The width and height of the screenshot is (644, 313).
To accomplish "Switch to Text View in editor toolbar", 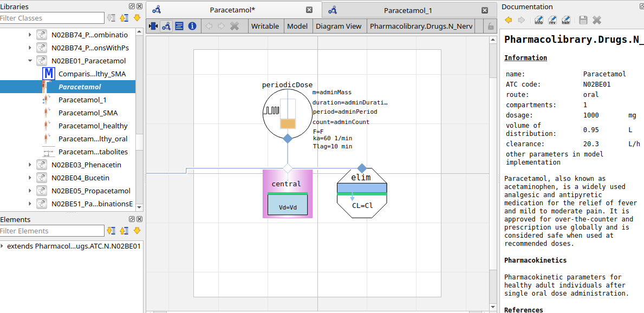I will click(179, 26).
